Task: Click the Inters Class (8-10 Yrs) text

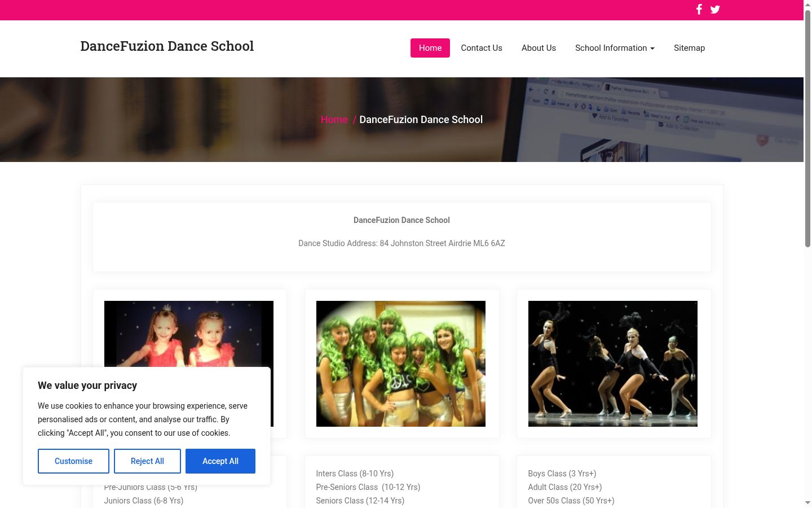Action: [x=355, y=474]
